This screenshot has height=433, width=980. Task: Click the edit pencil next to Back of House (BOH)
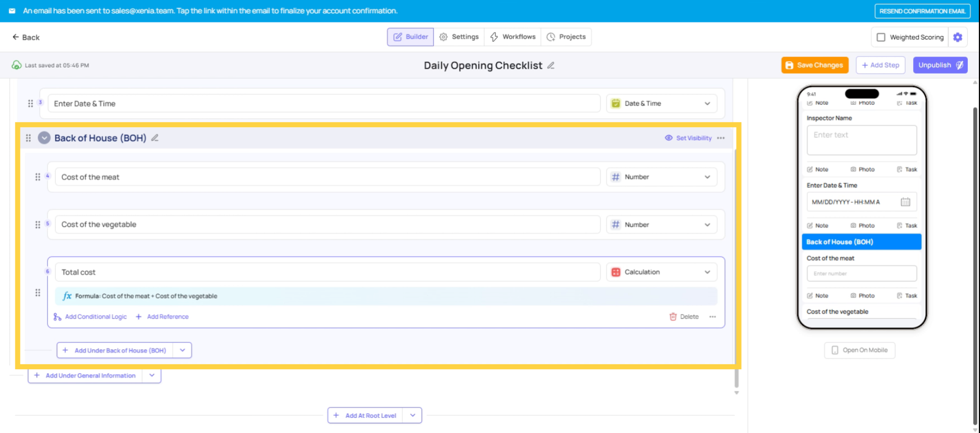point(155,138)
